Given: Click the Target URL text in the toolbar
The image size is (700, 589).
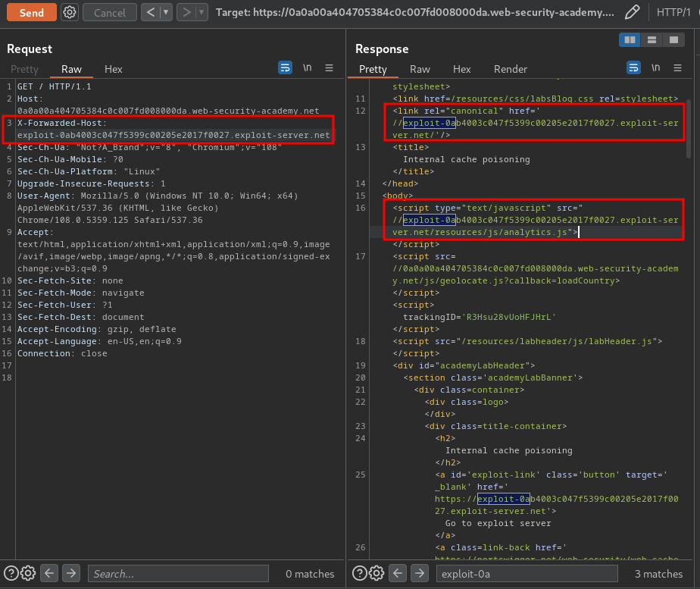Looking at the screenshot, I should pos(414,12).
